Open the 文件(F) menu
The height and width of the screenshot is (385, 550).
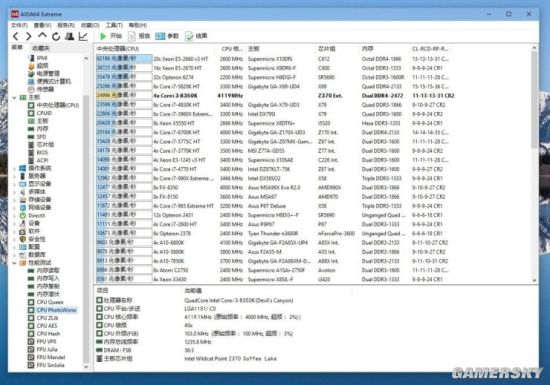[x=19, y=25]
